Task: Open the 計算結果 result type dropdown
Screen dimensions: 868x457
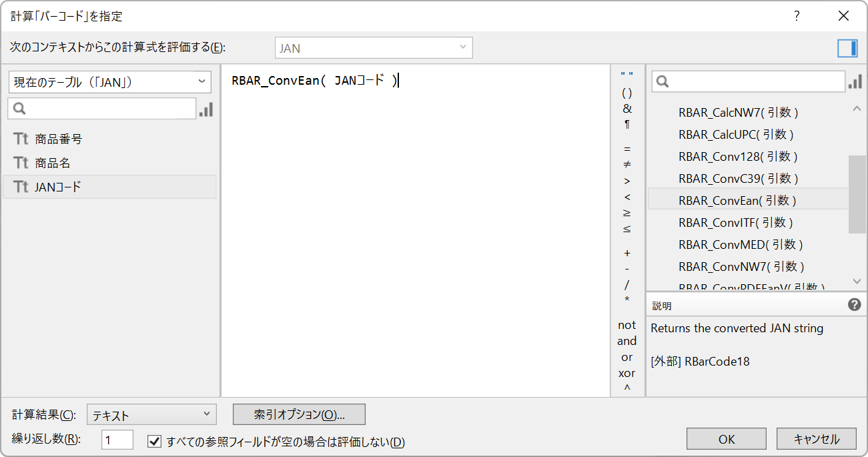Action: pyautogui.click(x=150, y=414)
